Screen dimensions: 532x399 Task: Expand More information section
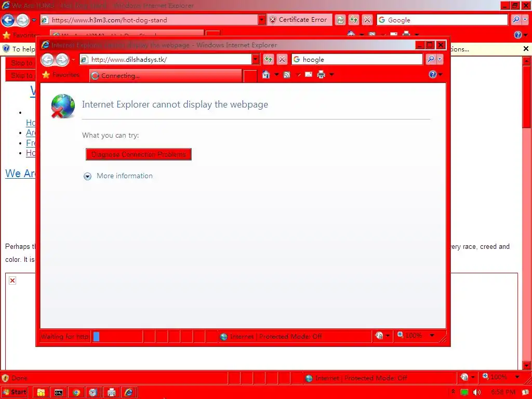[87, 176]
